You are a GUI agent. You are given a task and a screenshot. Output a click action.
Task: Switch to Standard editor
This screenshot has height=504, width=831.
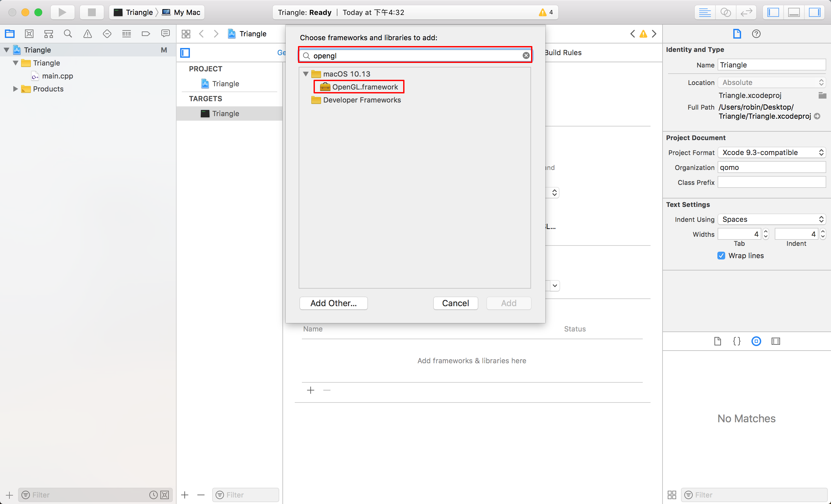tap(705, 12)
